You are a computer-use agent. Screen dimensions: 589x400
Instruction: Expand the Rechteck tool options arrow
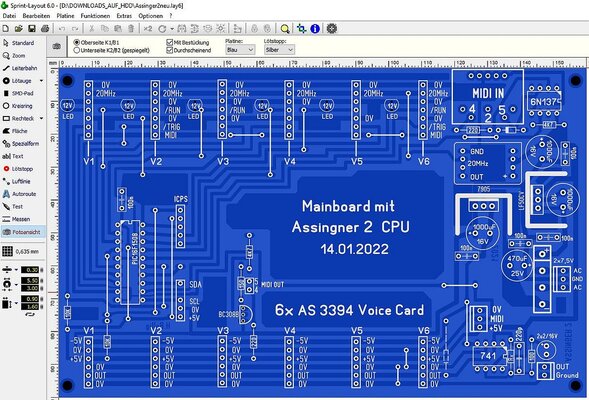[42, 118]
